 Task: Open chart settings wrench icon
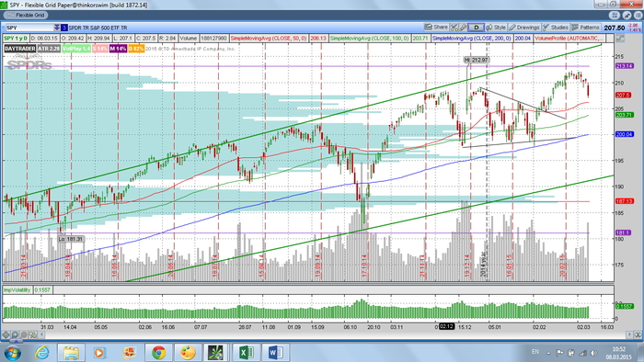point(463,28)
